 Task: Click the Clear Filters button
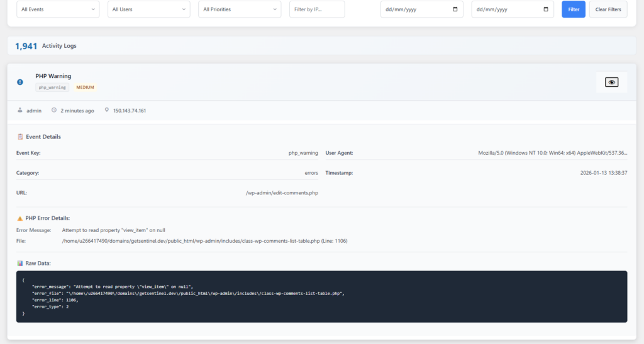click(608, 9)
